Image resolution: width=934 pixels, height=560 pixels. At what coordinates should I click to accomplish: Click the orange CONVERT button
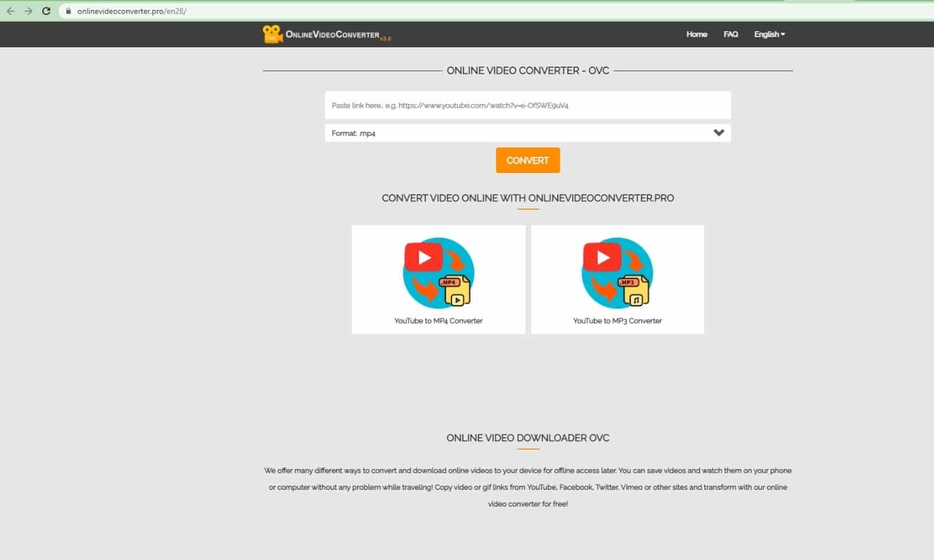pyautogui.click(x=527, y=160)
